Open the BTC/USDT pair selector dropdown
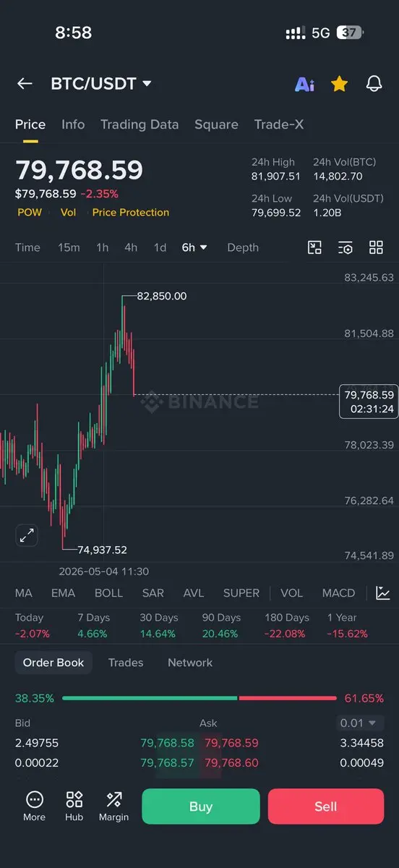This screenshot has width=399, height=868. click(x=101, y=84)
